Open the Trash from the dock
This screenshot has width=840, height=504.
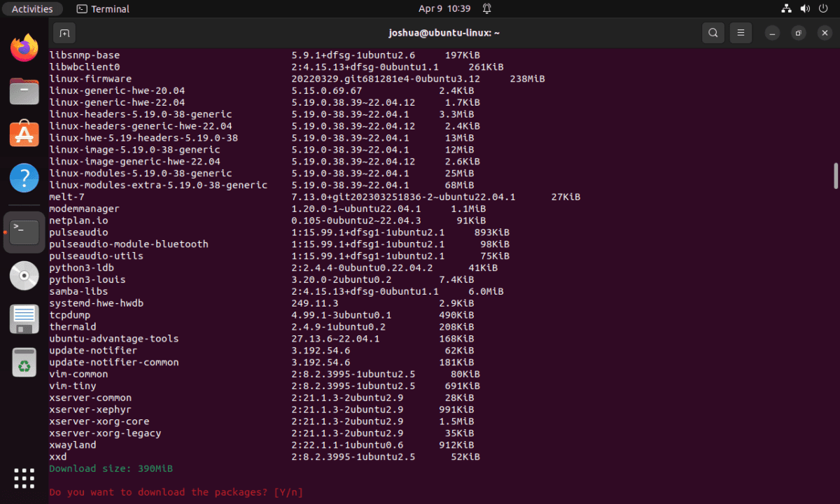[24, 363]
